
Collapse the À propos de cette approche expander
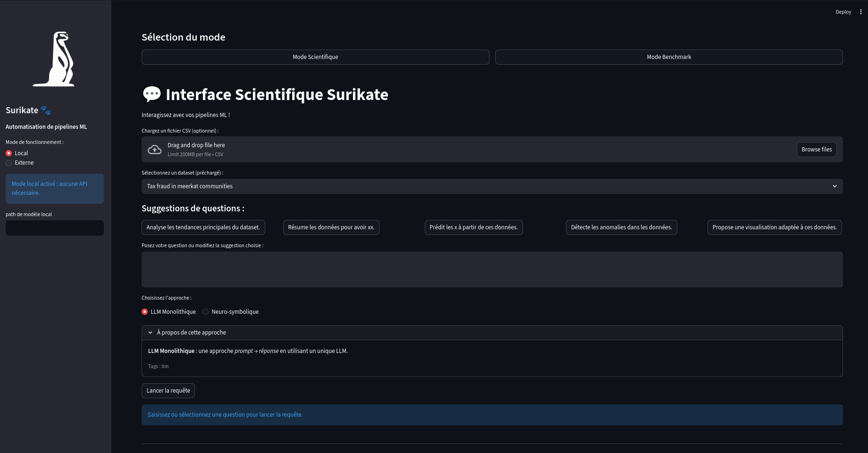point(492,333)
